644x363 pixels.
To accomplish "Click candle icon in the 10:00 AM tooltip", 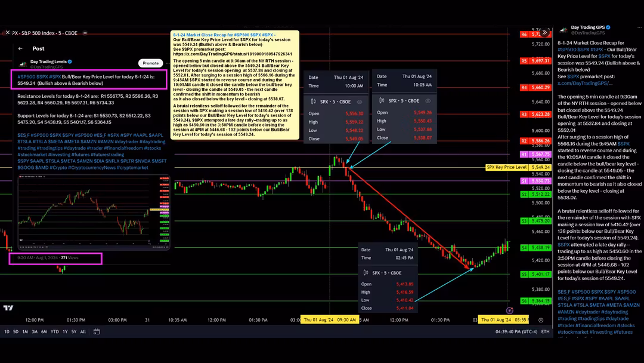I will 314,101.
